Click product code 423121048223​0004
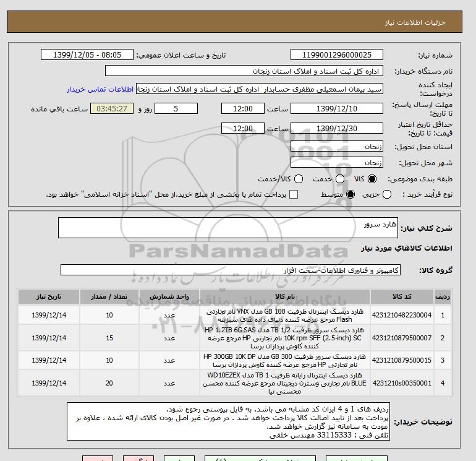The image size is (476, 461). [x=402, y=315]
